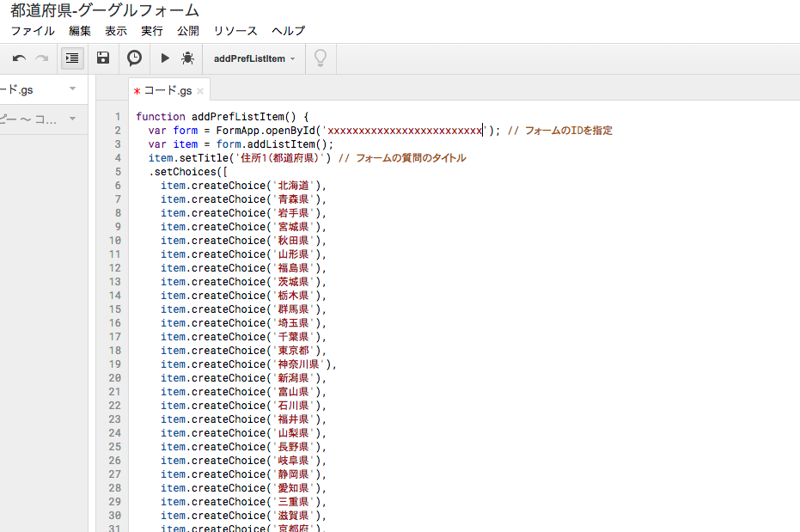Open the リソース menu
The height and width of the screenshot is (532, 800).
pos(235,31)
